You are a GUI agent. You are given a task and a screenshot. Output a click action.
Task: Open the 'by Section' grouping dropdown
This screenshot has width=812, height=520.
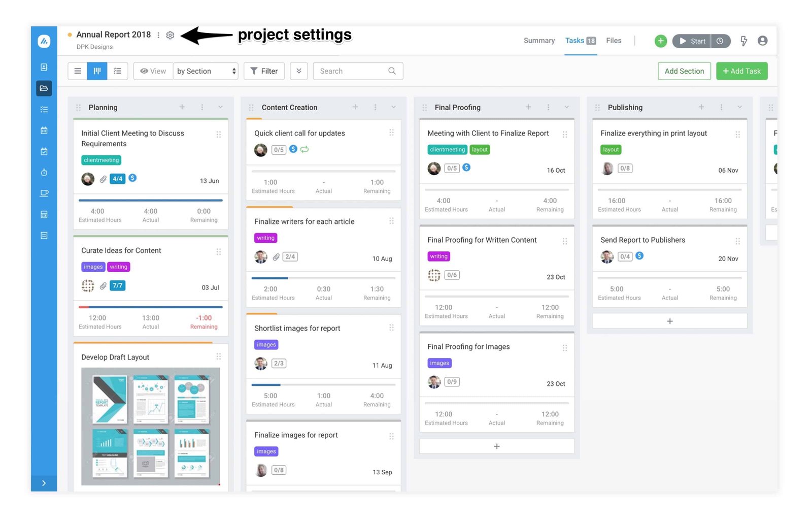(206, 71)
